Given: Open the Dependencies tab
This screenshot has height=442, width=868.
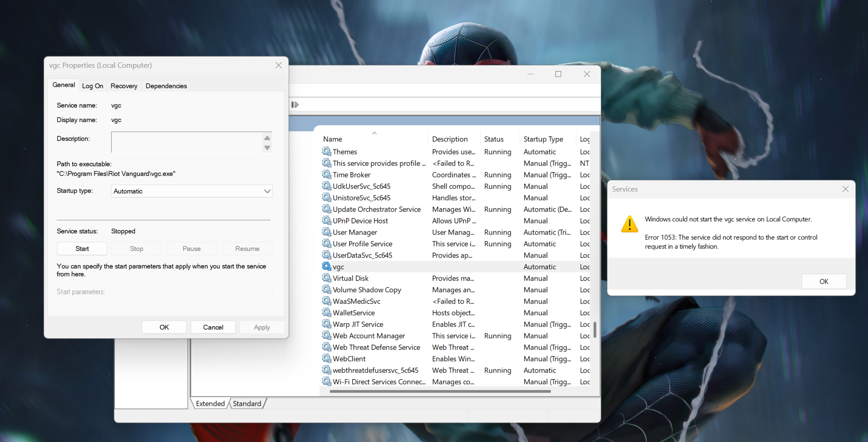Looking at the screenshot, I should coord(166,86).
